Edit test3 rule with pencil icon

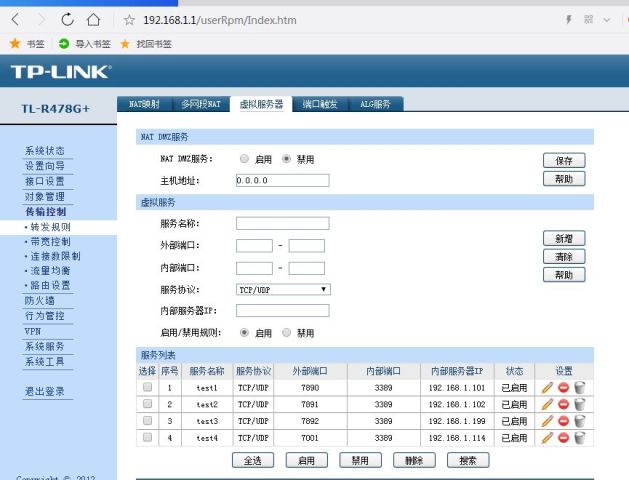[547, 421]
